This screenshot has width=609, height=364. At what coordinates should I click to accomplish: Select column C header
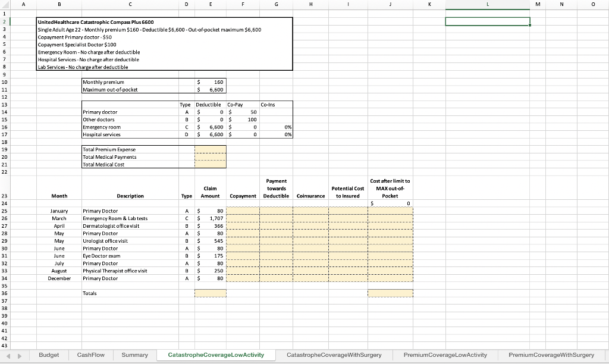click(x=130, y=4)
